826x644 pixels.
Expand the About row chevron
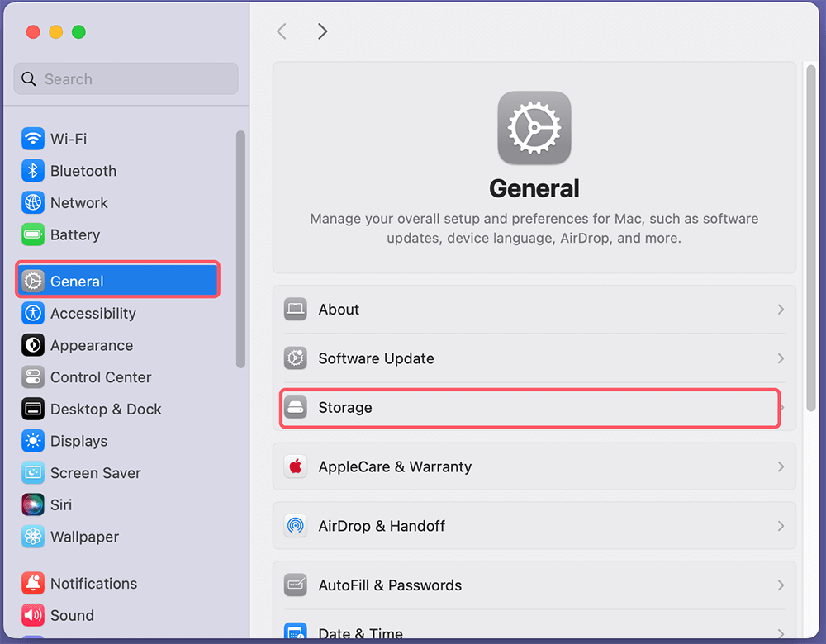(x=780, y=310)
